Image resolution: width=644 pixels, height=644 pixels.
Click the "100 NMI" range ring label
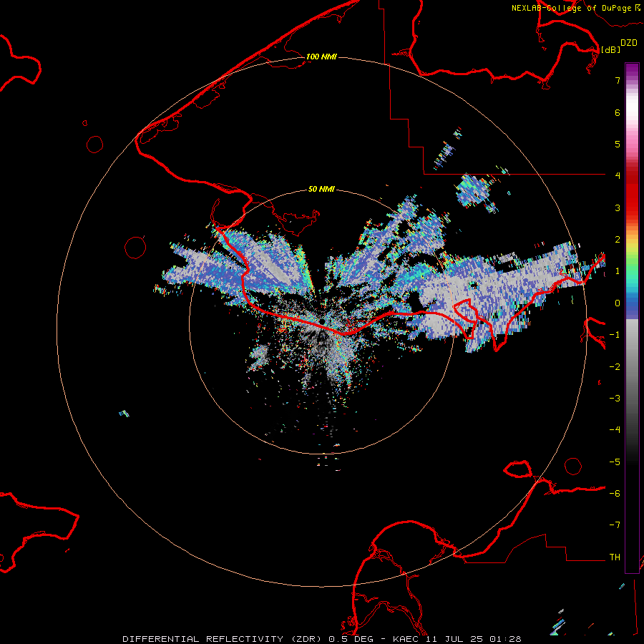click(x=321, y=57)
